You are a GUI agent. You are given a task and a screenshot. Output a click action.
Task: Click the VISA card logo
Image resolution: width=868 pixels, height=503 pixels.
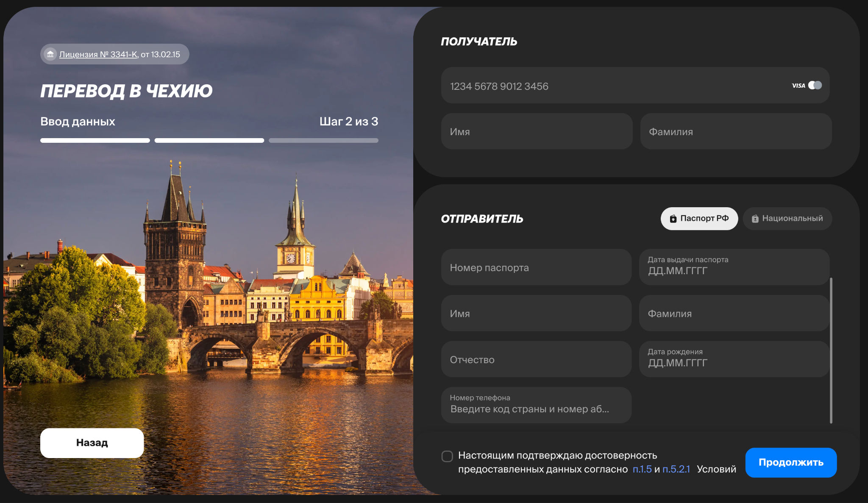pos(798,86)
